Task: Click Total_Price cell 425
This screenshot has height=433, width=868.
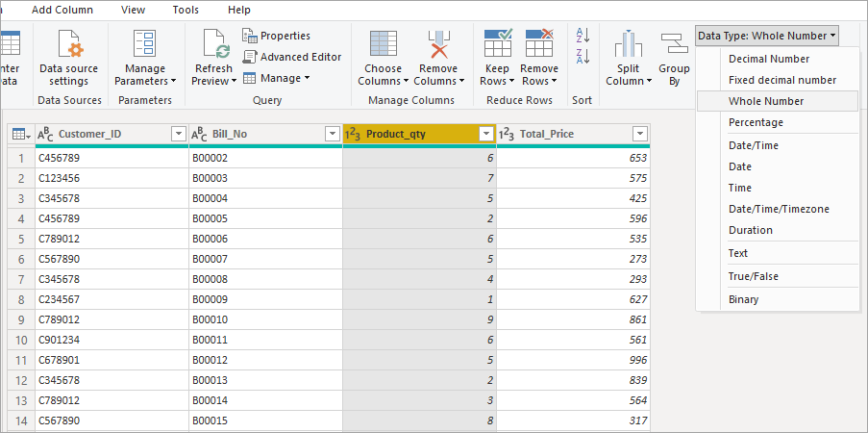Action: [x=574, y=198]
